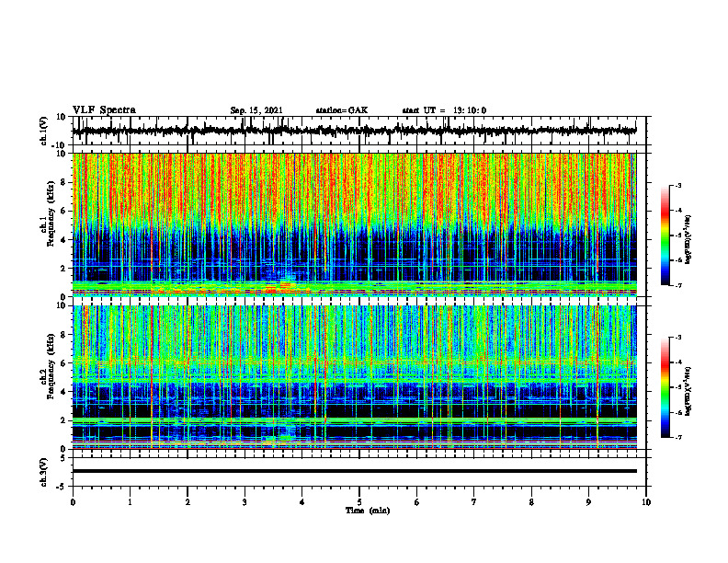728x563 pixels.
Task: Click the date 'Sep. 15, 2021'
Action: (x=256, y=110)
